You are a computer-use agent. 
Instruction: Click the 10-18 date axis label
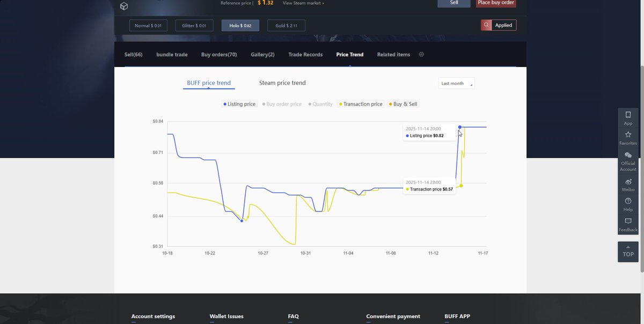[x=167, y=253]
